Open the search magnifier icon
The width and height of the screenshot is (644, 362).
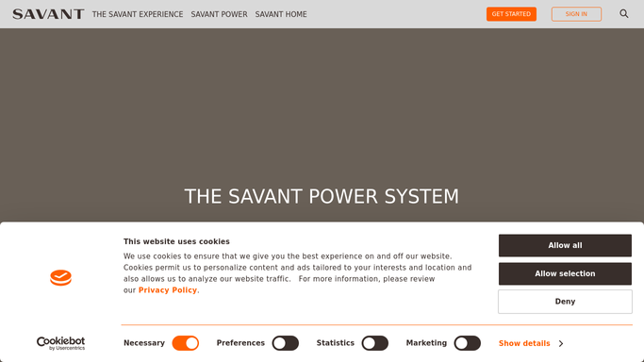pos(624,14)
